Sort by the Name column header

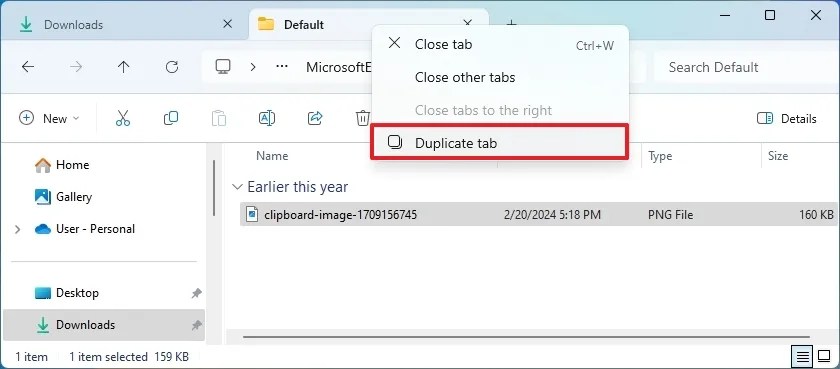coord(272,156)
